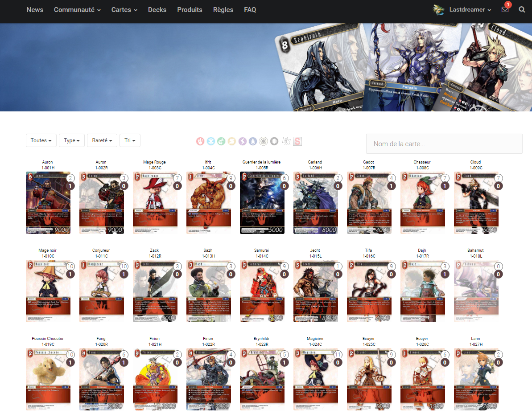
Task: Expand the Lastdreamer user menu
Action: pos(470,9)
